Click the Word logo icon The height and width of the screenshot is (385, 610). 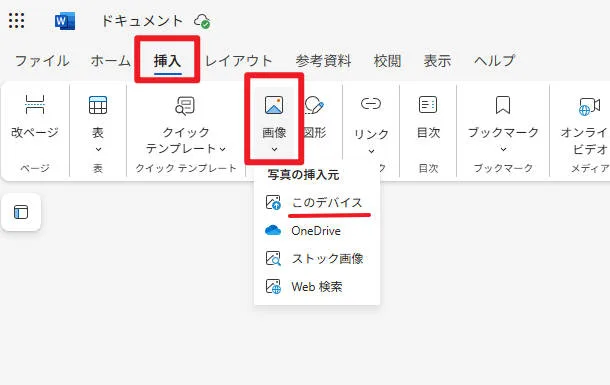65,21
